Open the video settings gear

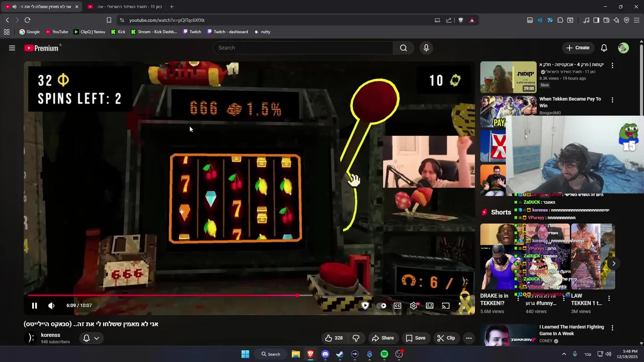[x=414, y=305]
